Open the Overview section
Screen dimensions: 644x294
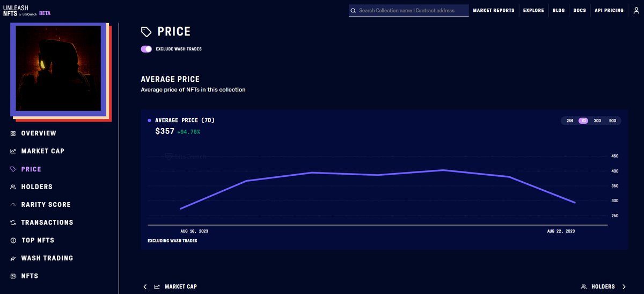pyautogui.click(x=39, y=133)
